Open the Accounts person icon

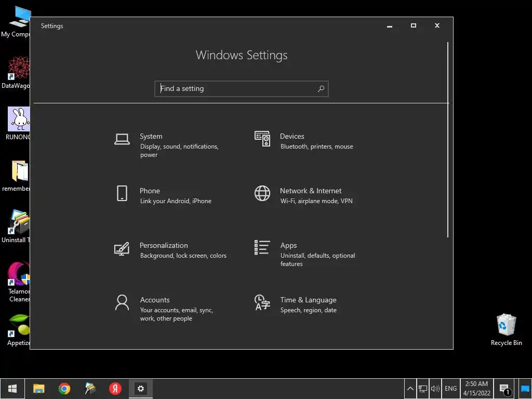coord(122,302)
